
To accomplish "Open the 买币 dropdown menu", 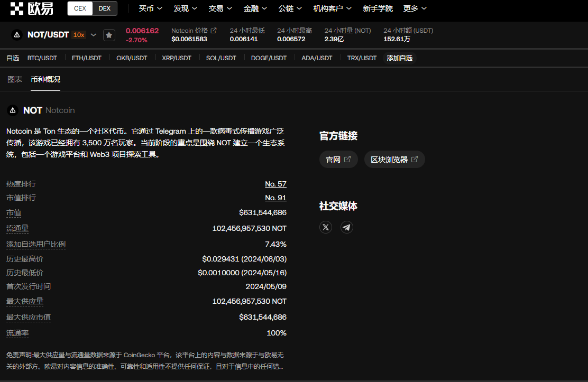I will pyautogui.click(x=150, y=8).
